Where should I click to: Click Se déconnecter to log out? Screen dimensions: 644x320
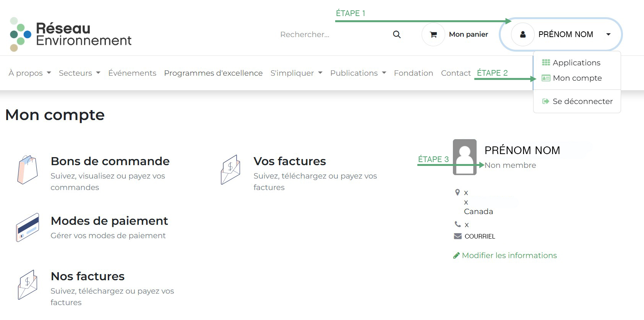[582, 101]
